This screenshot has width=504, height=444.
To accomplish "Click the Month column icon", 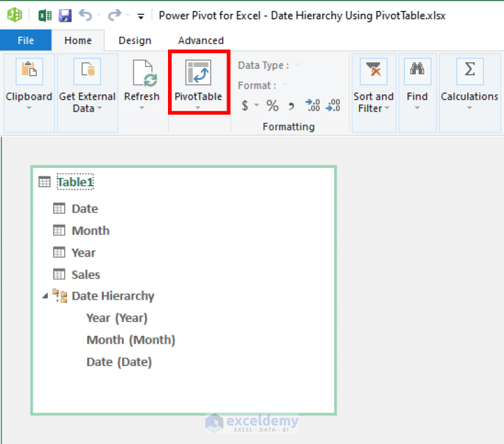I will coord(59,230).
